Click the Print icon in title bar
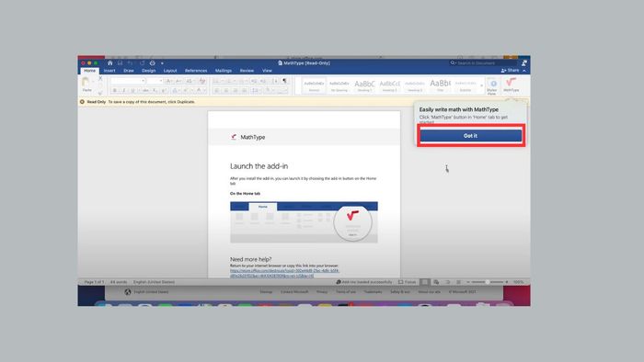 click(x=153, y=63)
